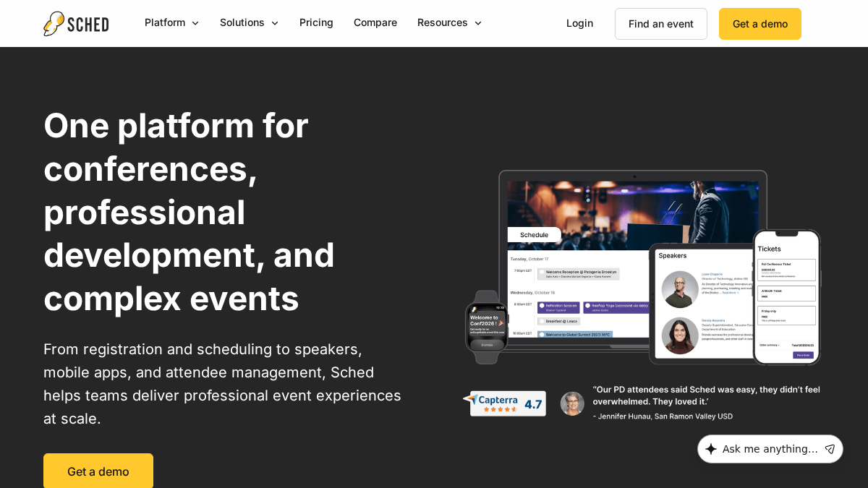The height and width of the screenshot is (488, 868).
Task: Expand the Solutions menu chevron
Action: (x=274, y=23)
